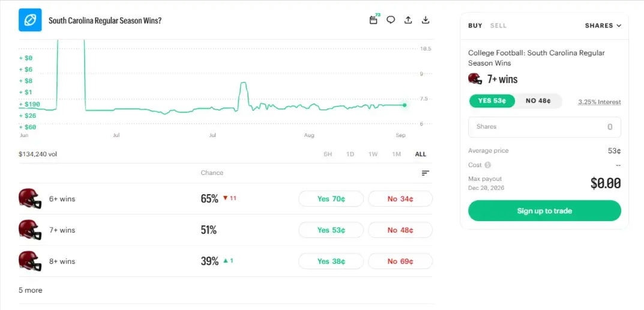Viewport: 644px width, 310px height.
Task: Set chart range to 1W
Action: click(373, 154)
